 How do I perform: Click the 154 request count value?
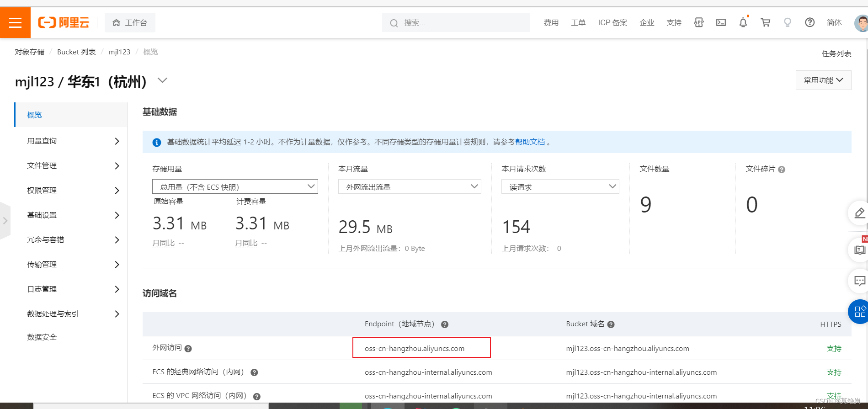(516, 227)
